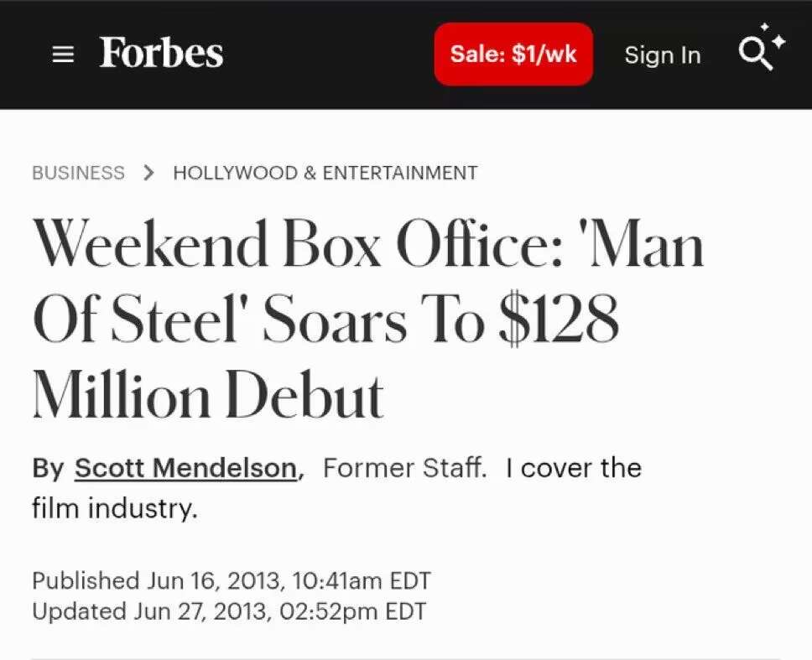
Task: Click the 'film industry.' bio line
Action: (115, 507)
